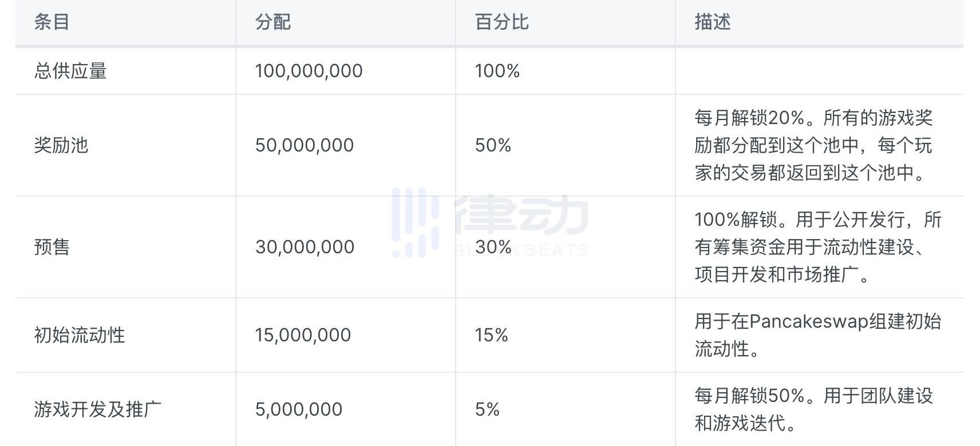980x446 pixels.
Task: Select the 描述 column header
Action: click(x=713, y=22)
